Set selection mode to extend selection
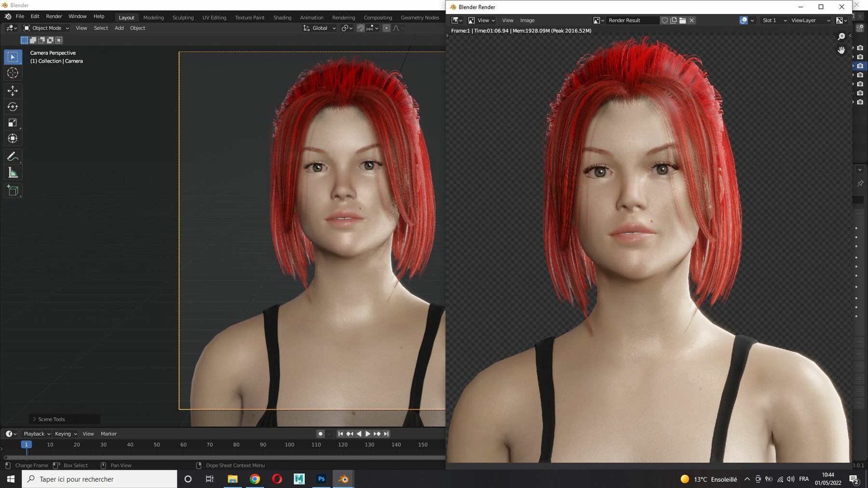The image size is (868, 488). 33,40
